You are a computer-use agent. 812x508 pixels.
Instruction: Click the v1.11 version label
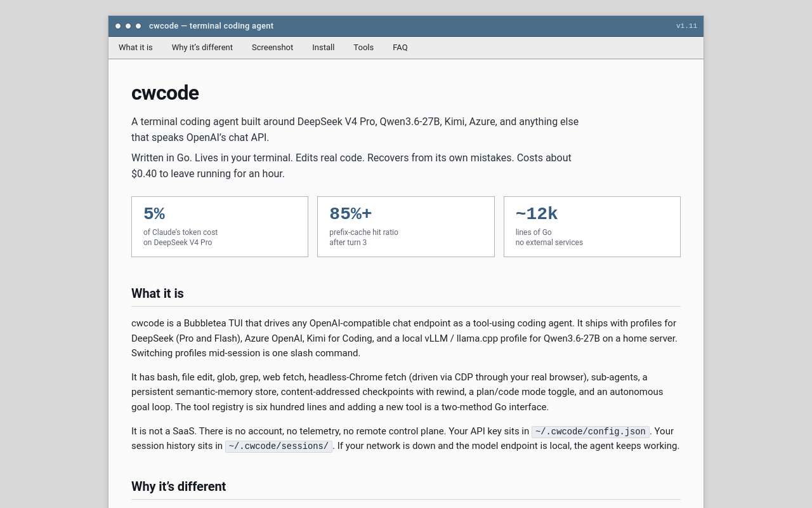click(x=686, y=26)
